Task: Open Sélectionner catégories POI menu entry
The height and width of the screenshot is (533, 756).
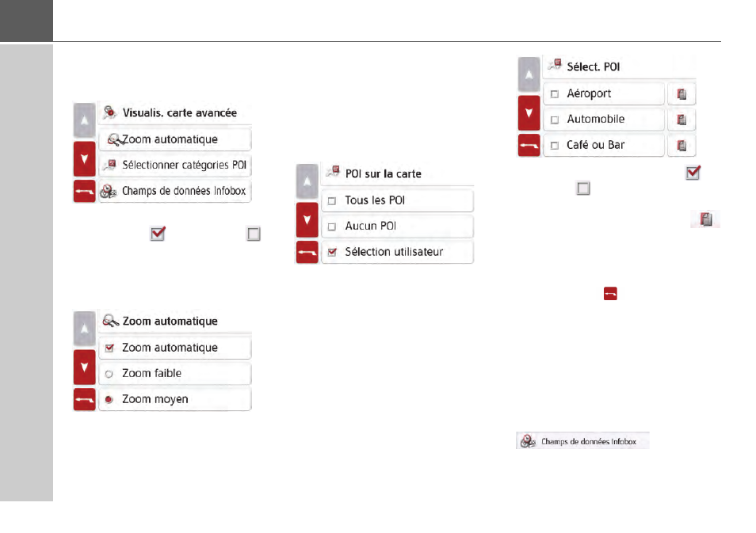Action: coord(175,166)
